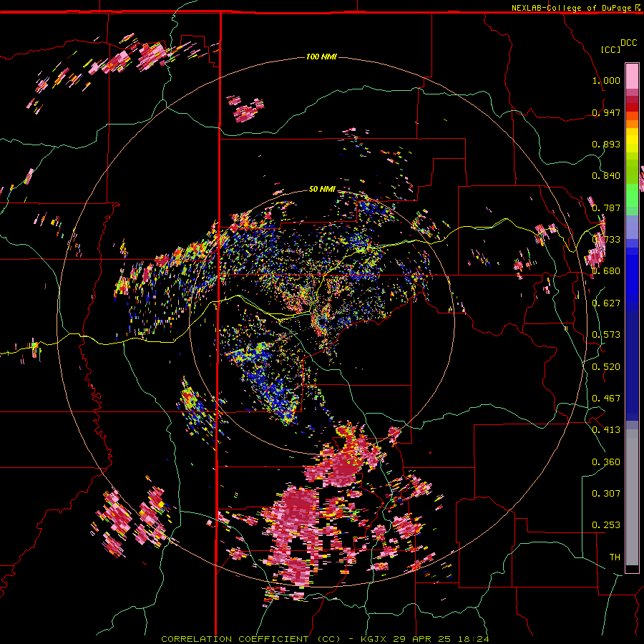Click the orange band of the color scale

tap(632, 119)
